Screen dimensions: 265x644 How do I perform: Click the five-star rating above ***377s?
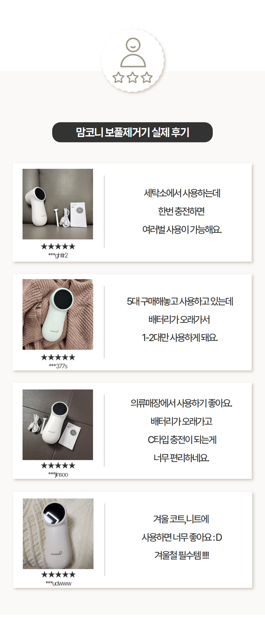(x=58, y=357)
